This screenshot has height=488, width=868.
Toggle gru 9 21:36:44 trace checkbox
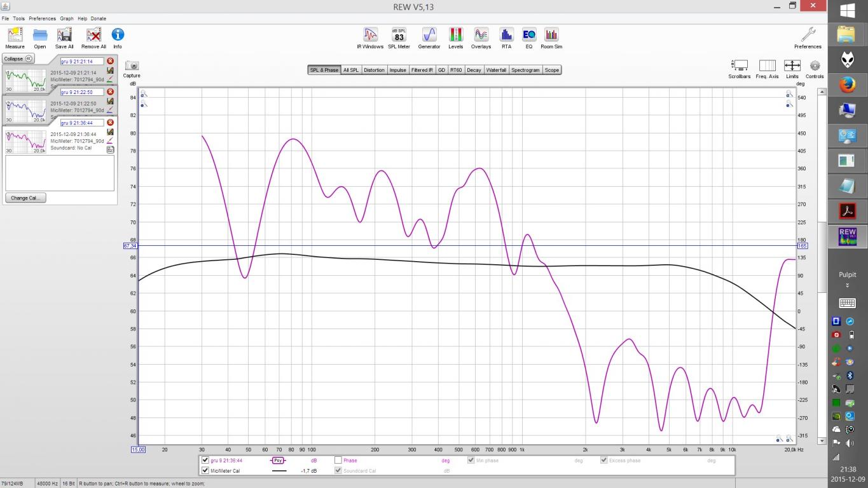205,460
